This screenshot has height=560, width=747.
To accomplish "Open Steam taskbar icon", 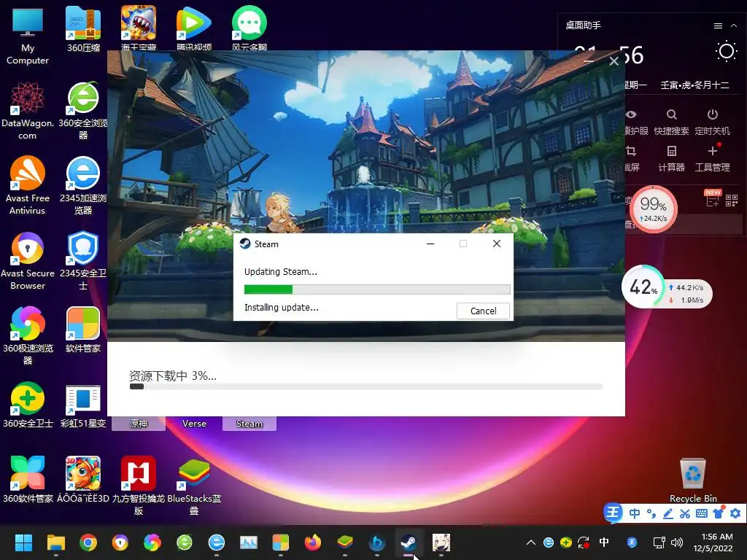I will click(409, 542).
